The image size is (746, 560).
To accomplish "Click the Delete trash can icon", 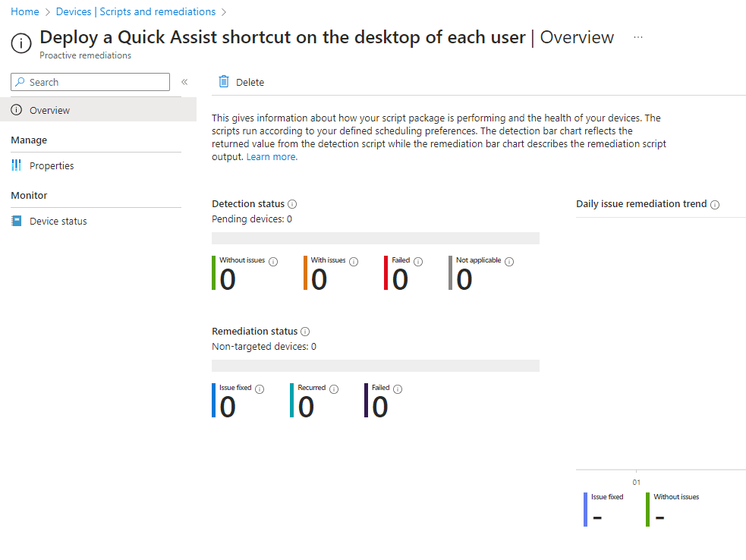I will [x=224, y=82].
